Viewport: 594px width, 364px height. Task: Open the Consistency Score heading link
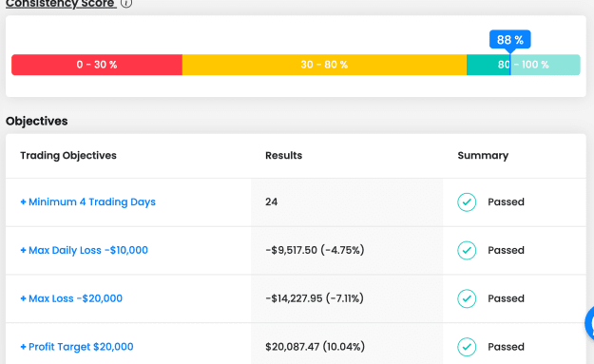61,4
